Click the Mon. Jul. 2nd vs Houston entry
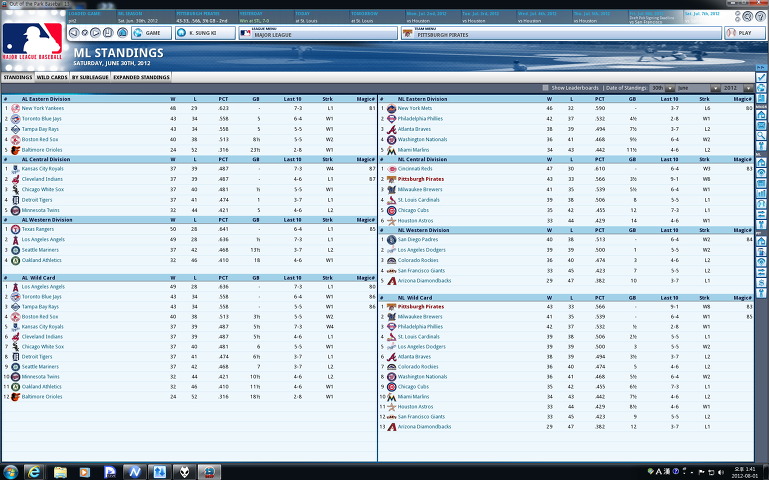 pyautogui.click(x=432, y=17)
